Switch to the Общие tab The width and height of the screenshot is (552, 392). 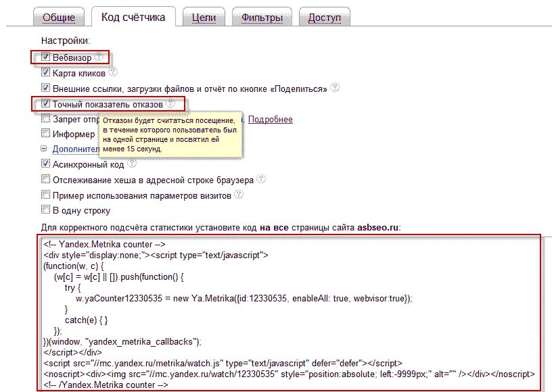pyautogui.click(x=59, y=17)
